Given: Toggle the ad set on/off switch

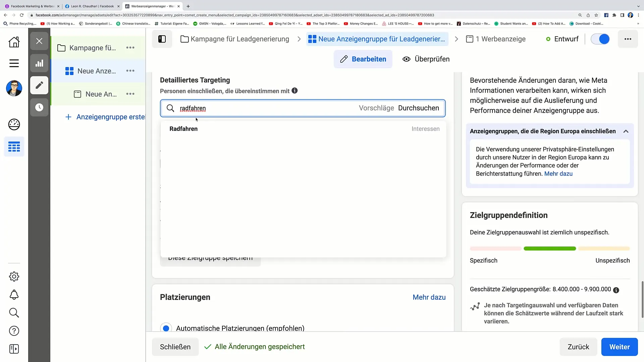Looking at the screenshot, I should tap(600, 39).
